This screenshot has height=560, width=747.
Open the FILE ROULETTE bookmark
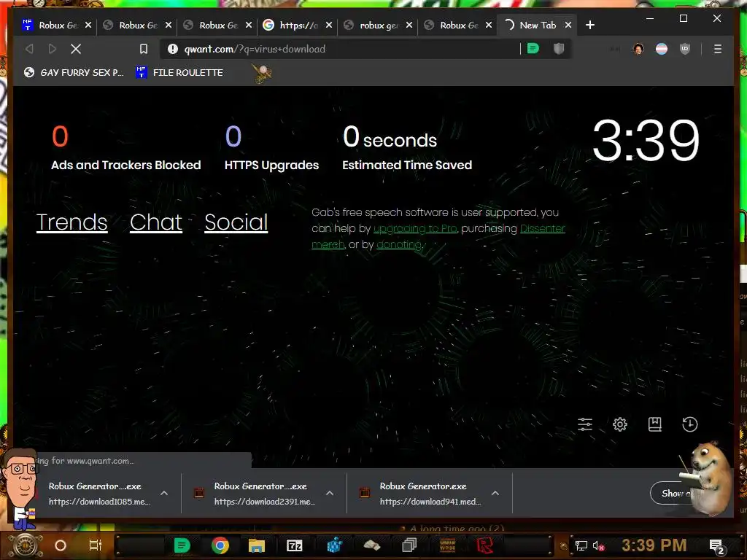pyautogui.click(x=179, y=72)
